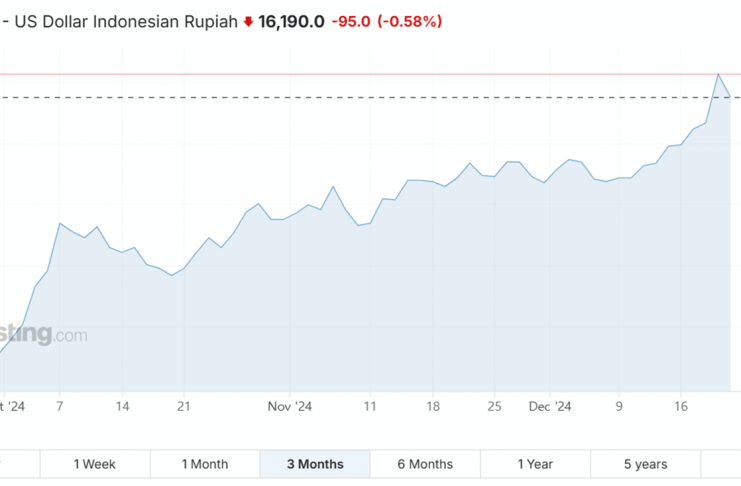The width and height of the screenshot is (741, 486).
Task: Click the 21 date label on axis
Action: point(183,407)
